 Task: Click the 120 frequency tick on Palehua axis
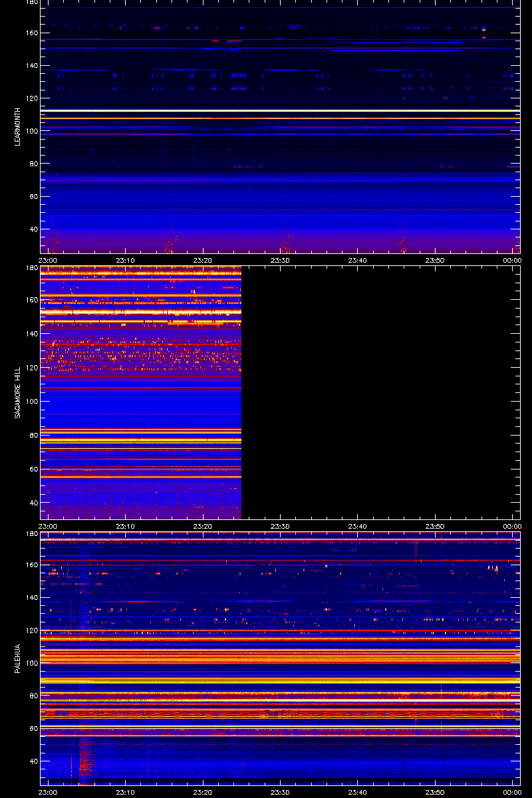32,630
